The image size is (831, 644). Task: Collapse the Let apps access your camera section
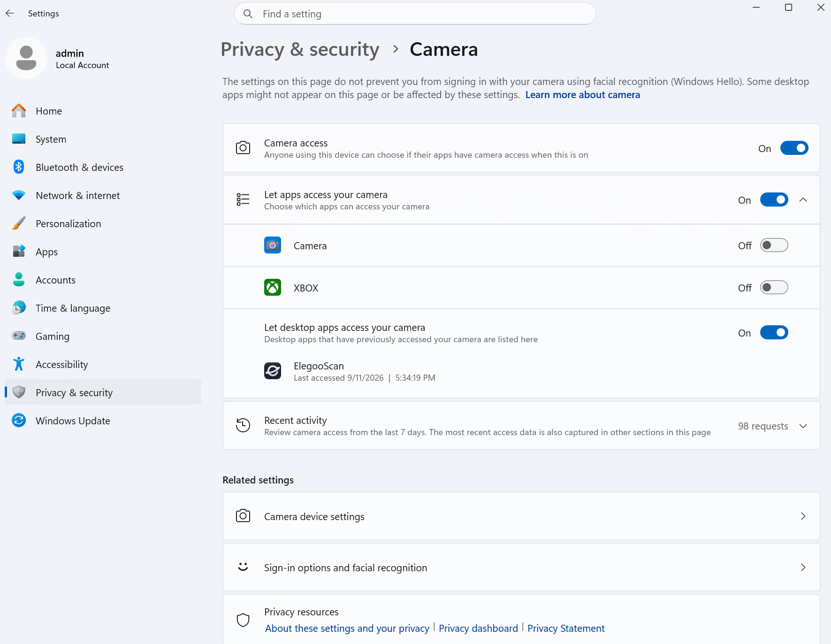pos(803,200)
